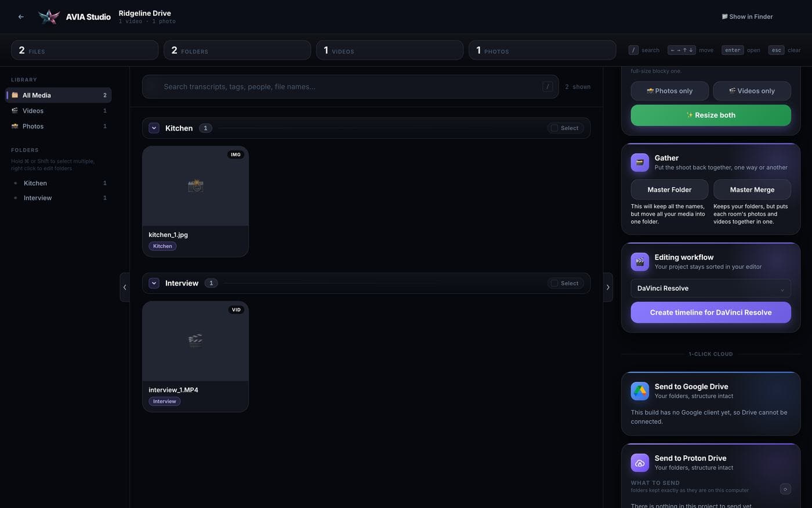Screen dimensions: 812x508
Task: Click the 1 Photos stat card
Action: point(542,50)
